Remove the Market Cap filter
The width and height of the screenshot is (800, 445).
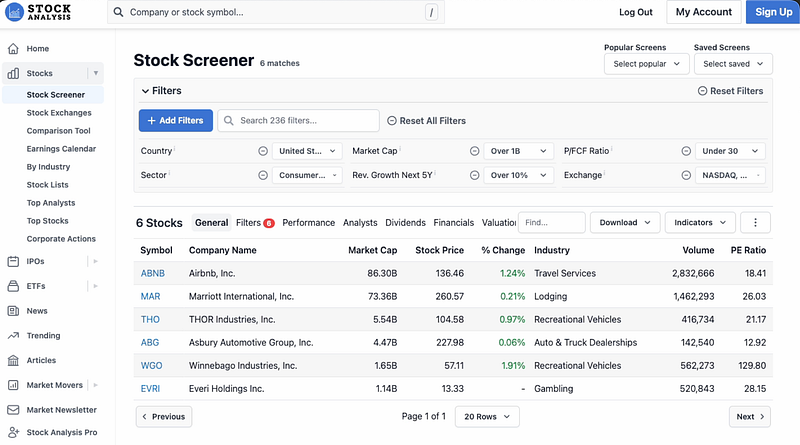475,151
